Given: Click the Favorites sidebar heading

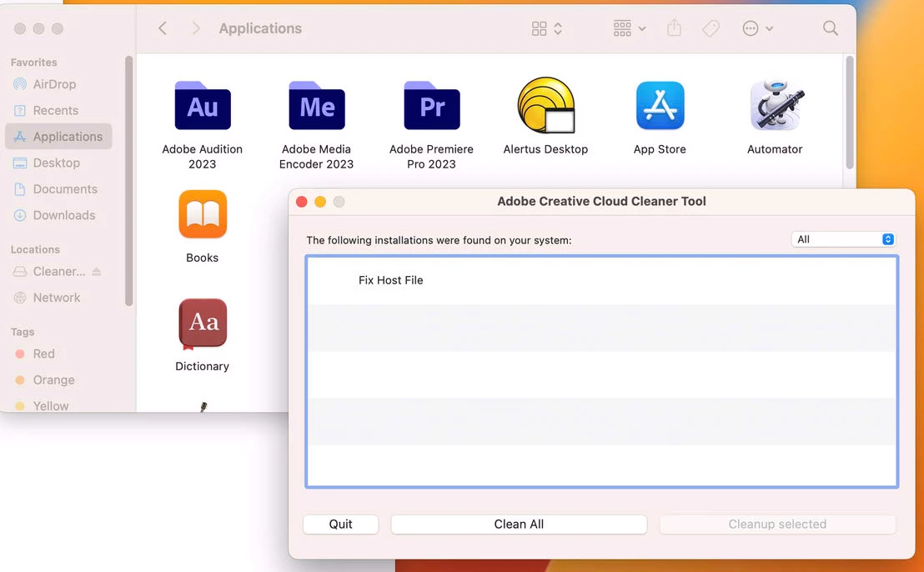Looking at the screenshot, I should pos(33,63).
